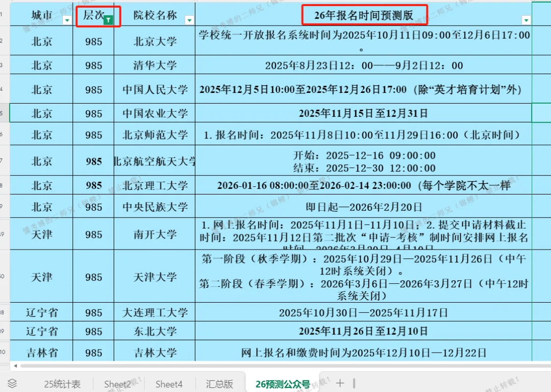Select the 清华大学 cell

(x=155, y=65)
